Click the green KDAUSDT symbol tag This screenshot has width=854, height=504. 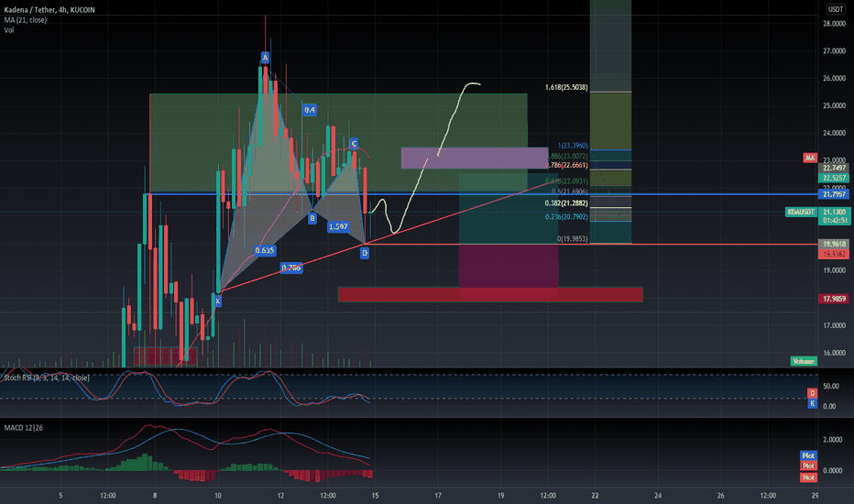(x=801, y=212)
